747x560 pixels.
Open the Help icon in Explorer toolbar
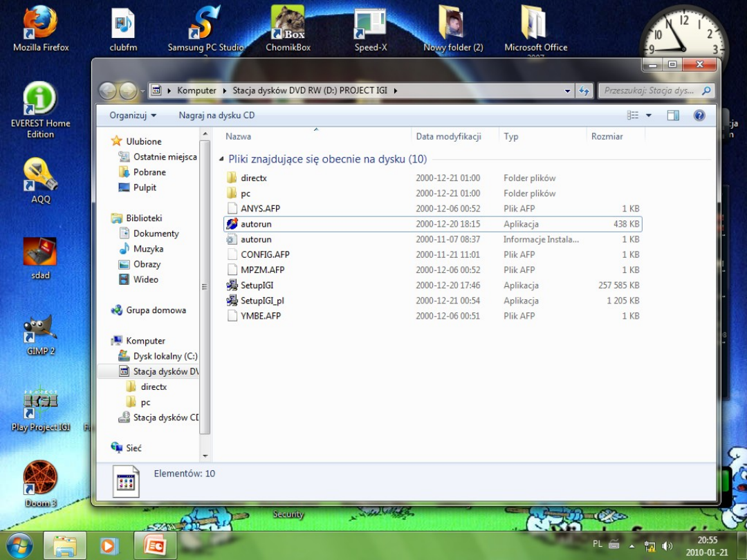pos(699,115)
